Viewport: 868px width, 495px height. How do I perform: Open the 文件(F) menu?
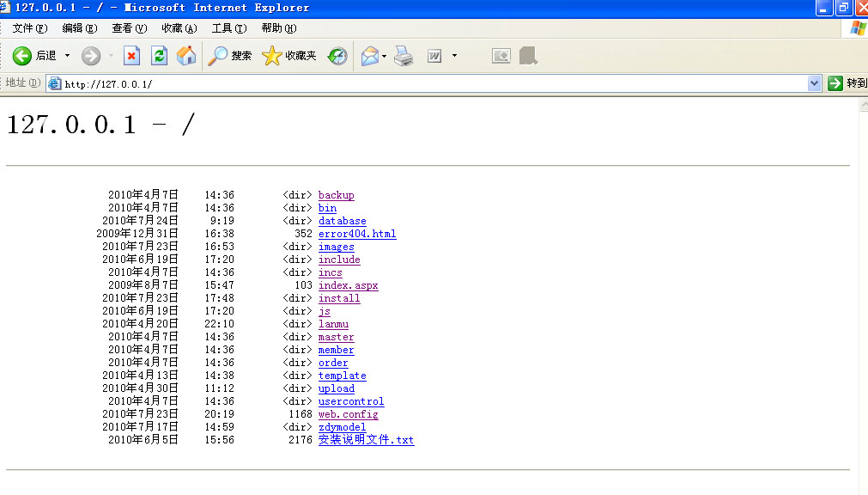pyautogui.click(x=30, y=28)
